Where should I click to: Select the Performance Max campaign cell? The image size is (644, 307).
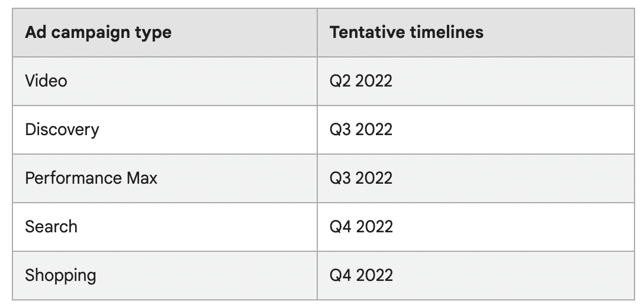[91, 178]
